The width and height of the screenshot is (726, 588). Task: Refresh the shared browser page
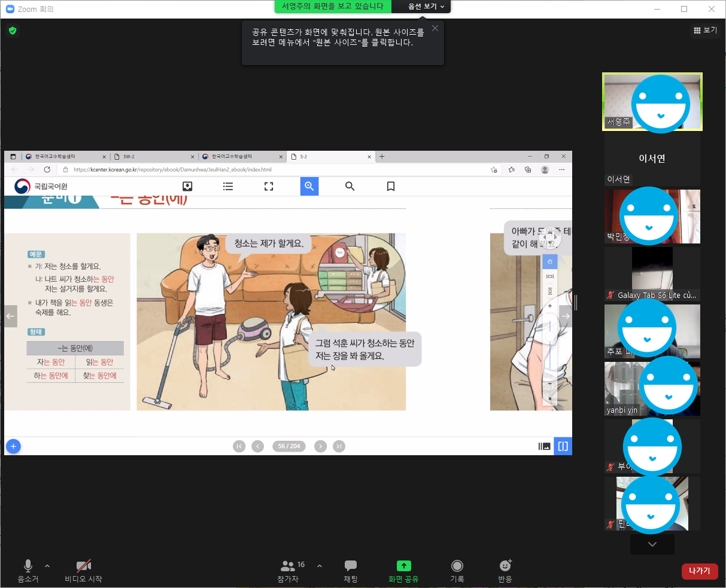tap(47, 170)
